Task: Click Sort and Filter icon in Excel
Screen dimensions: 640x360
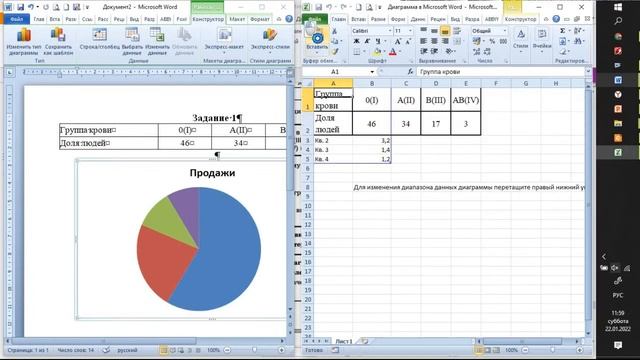Action: pos(578,31)
